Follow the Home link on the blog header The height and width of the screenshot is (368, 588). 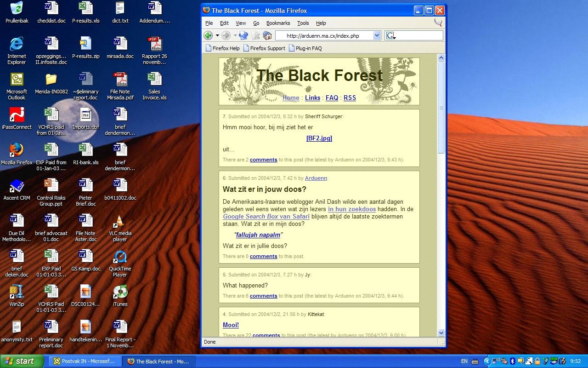291,98
